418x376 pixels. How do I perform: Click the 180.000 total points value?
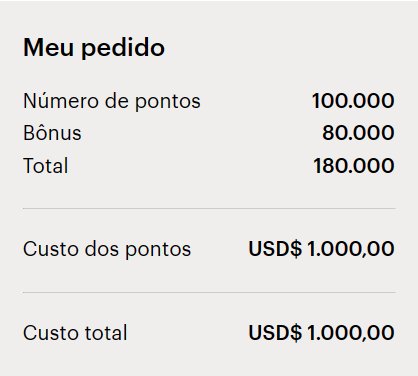tap(354, 166)
